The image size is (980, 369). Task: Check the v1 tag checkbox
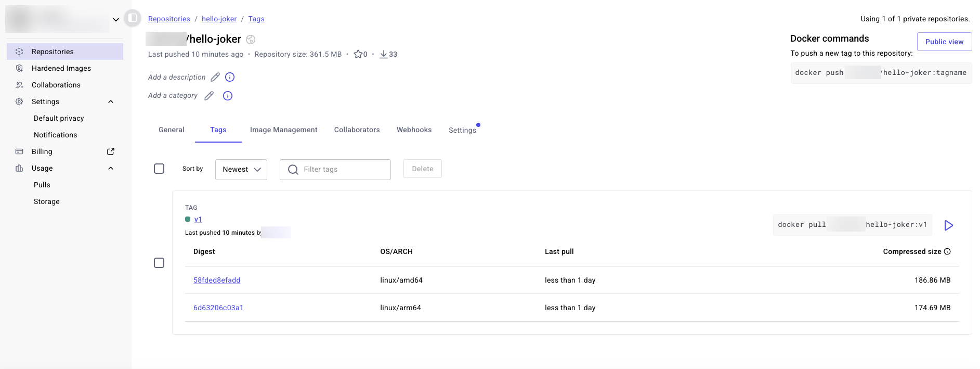159,263
